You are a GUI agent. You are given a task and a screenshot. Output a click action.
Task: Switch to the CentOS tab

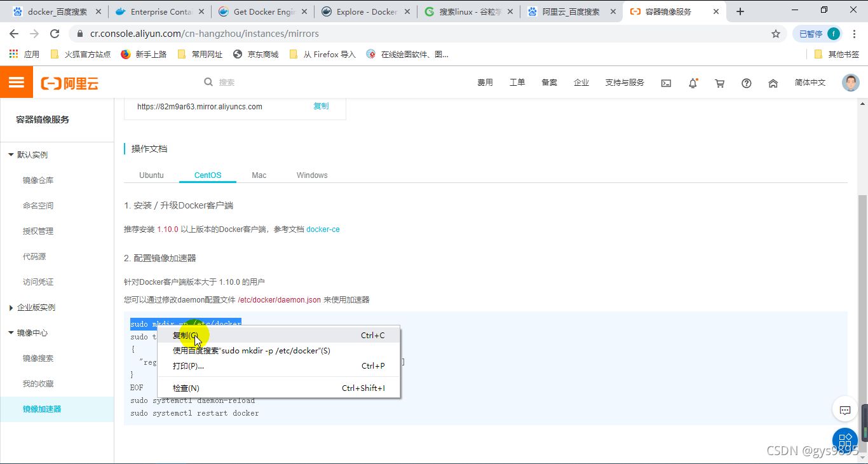coord(208,175)
